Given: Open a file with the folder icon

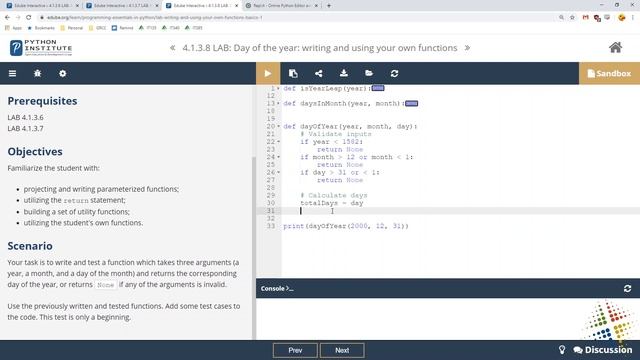Looking at the screenshot, I should coord(369,73).
